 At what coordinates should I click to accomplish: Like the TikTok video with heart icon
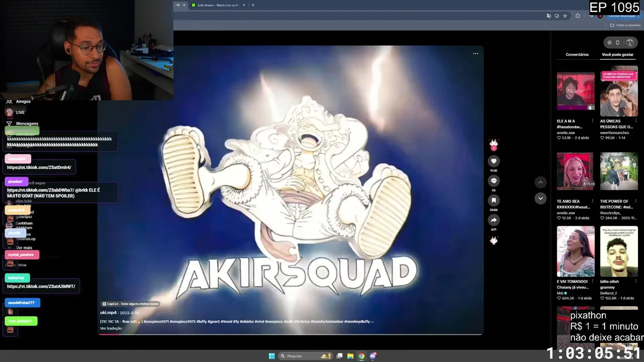click(494, 161)
